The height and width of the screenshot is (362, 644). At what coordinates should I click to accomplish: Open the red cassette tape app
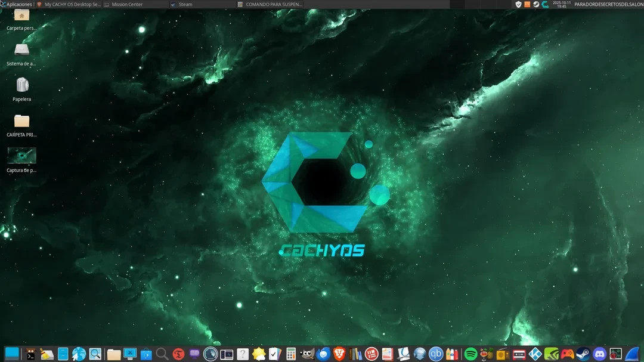pos(519,354)
